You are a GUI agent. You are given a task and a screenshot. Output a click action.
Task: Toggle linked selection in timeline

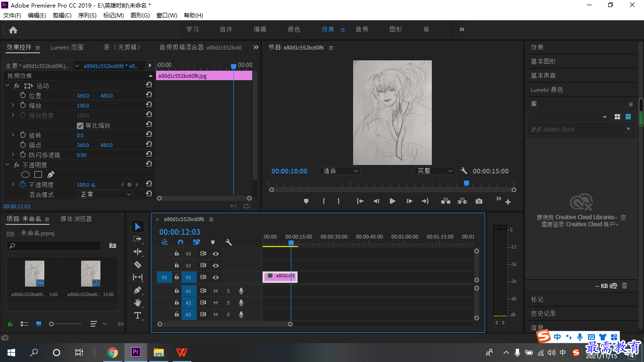(197, 242)
